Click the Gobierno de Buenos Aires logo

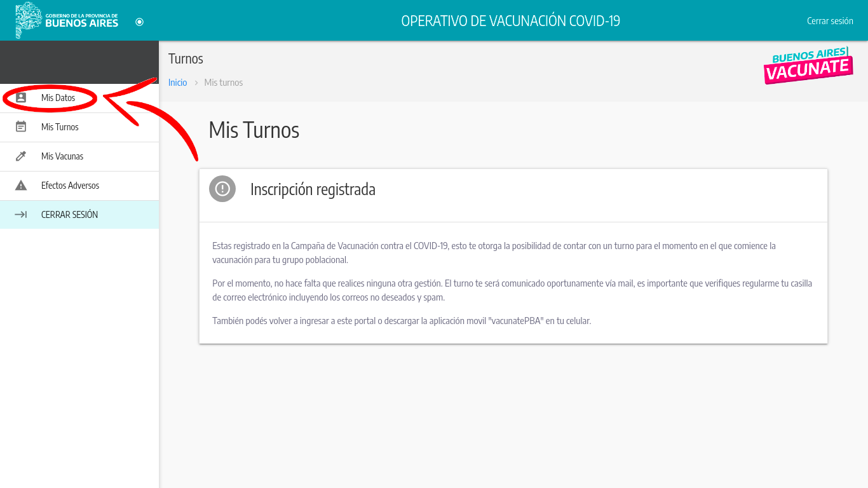67,20
